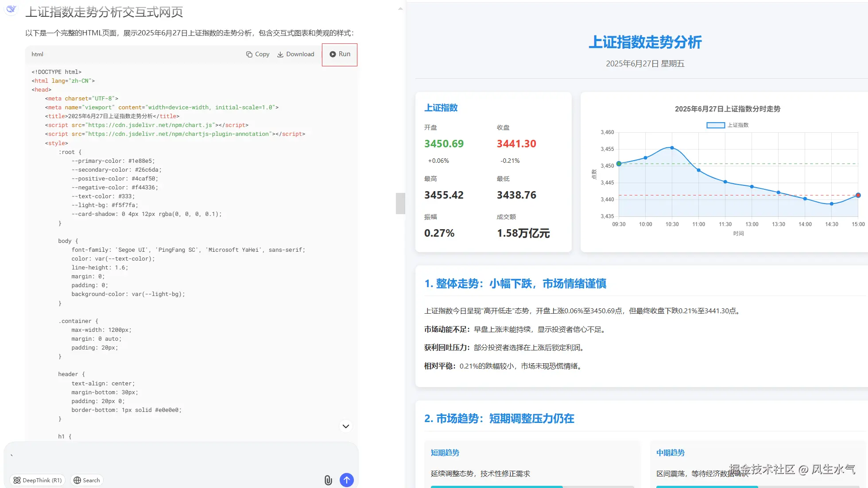Click the red closing data point on chart
Image resolution: width=868 pixels, height=488 pixels.
coord(858,195)
